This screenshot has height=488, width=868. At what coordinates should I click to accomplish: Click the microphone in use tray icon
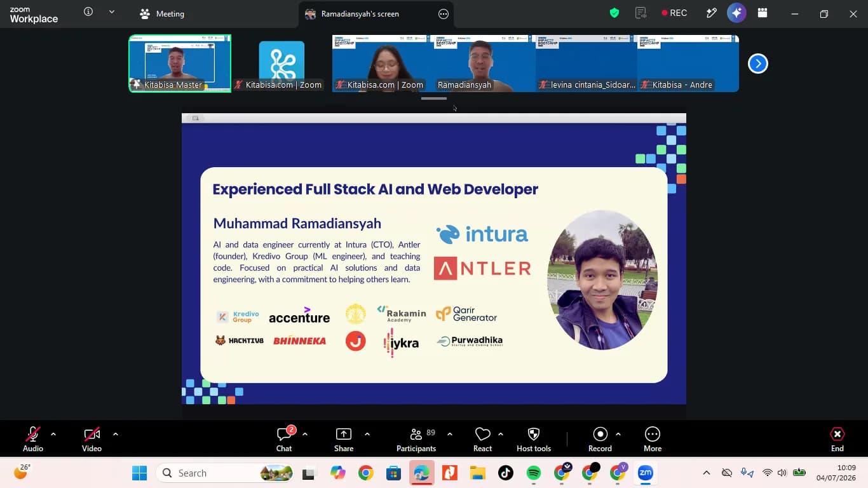[x=747, y=473]
